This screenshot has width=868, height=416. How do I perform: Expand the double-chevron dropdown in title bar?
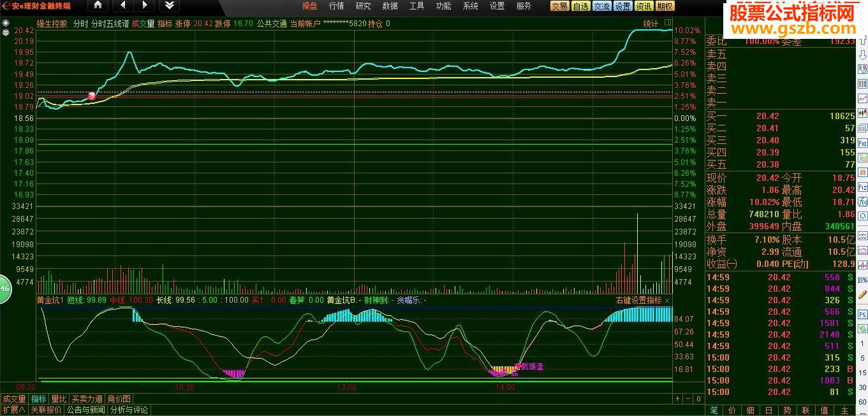168,6
